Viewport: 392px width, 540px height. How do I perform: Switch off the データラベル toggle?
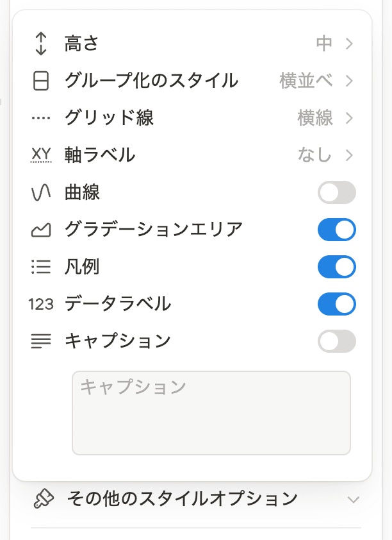point(337,304)
